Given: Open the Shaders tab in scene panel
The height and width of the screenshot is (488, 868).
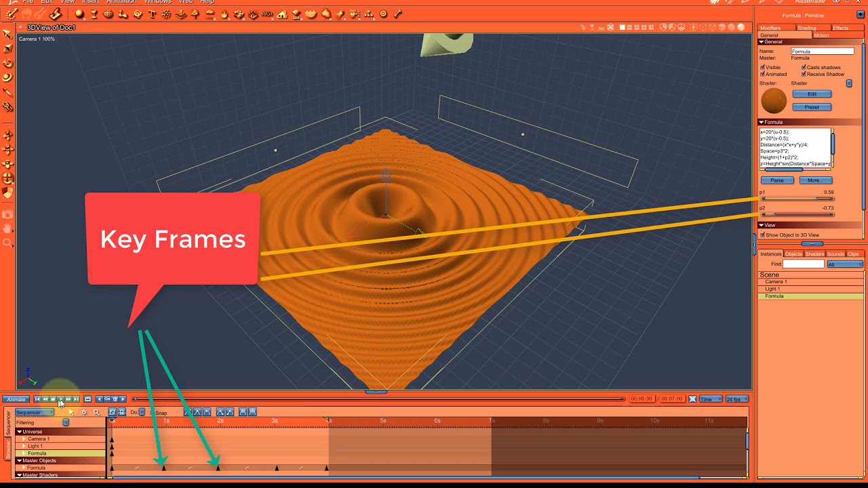Looking at the screenshot, I should (814, 254).
